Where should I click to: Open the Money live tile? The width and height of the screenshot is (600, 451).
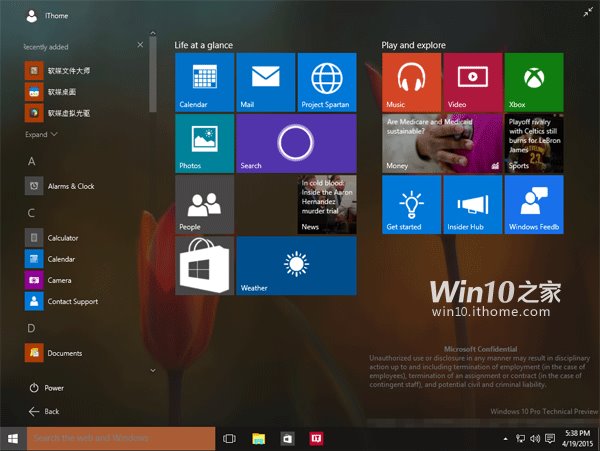tap(442, 143)
